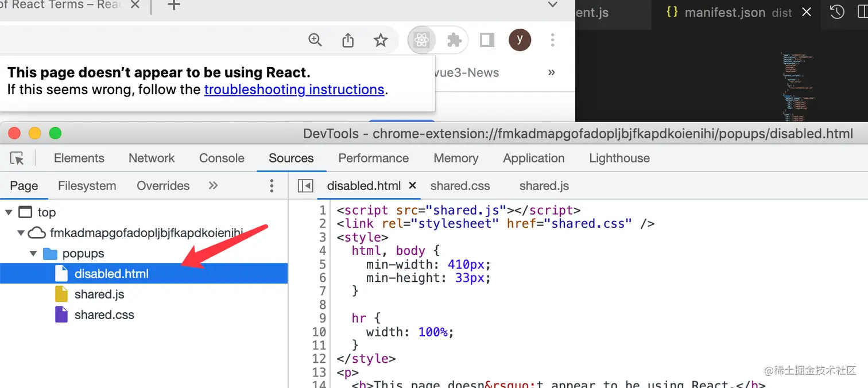Open the Lighthouse panel
Image resolution: width=868 pixels, height=388 pixels.
(619, 158)
